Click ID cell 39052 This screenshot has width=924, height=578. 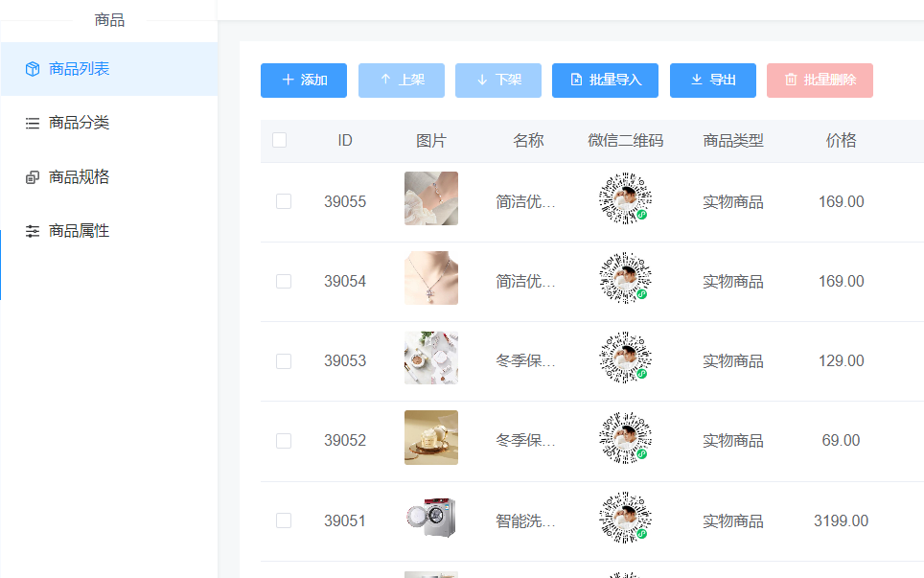tap(345, 441)
